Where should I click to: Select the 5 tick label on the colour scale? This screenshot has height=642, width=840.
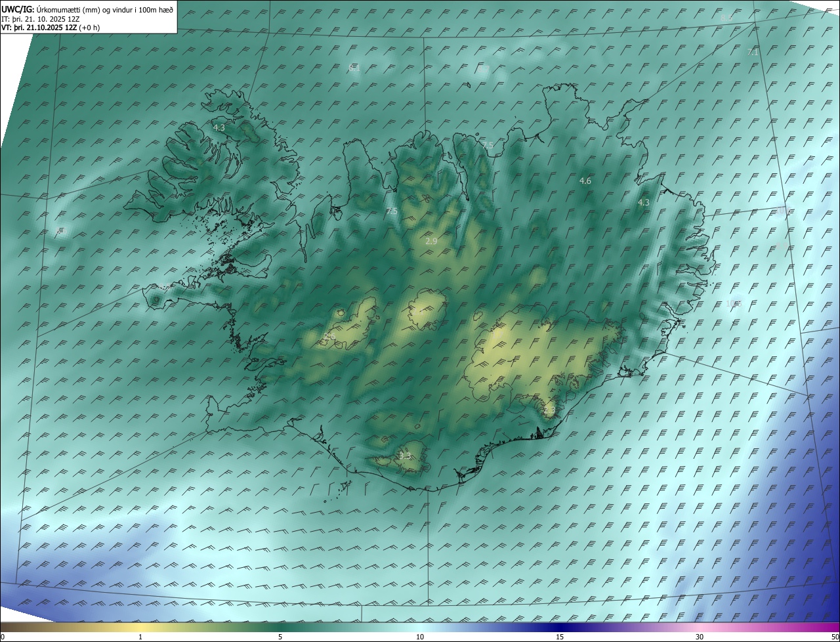280,637
